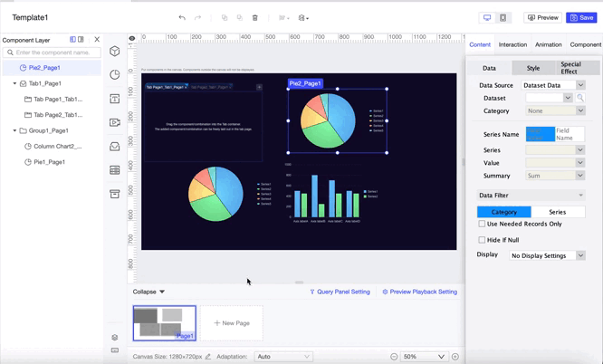Switch to the Component tab
603x364 pixels.
tap(585, 44)
